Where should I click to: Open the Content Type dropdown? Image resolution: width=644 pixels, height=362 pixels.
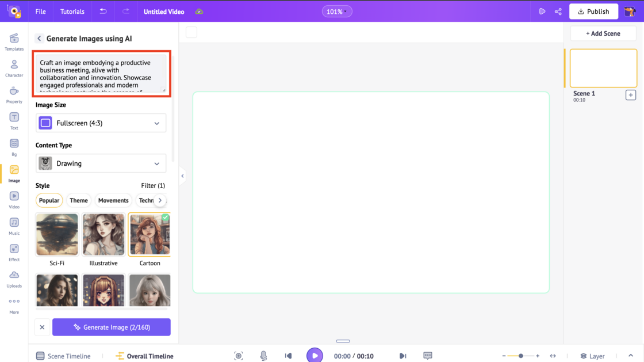[x=101, y=163]
